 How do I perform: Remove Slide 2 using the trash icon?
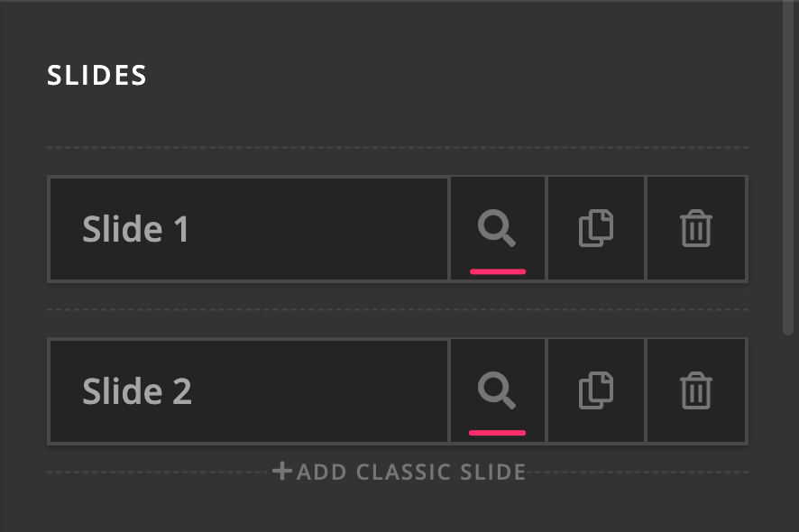(695, 390)
